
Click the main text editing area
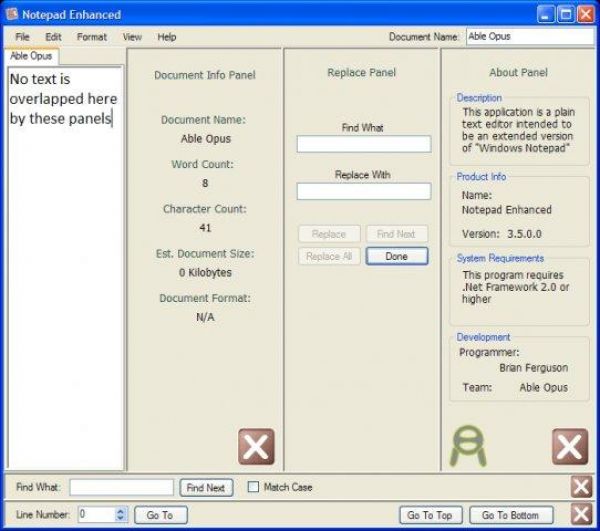(x=65, y=268)
